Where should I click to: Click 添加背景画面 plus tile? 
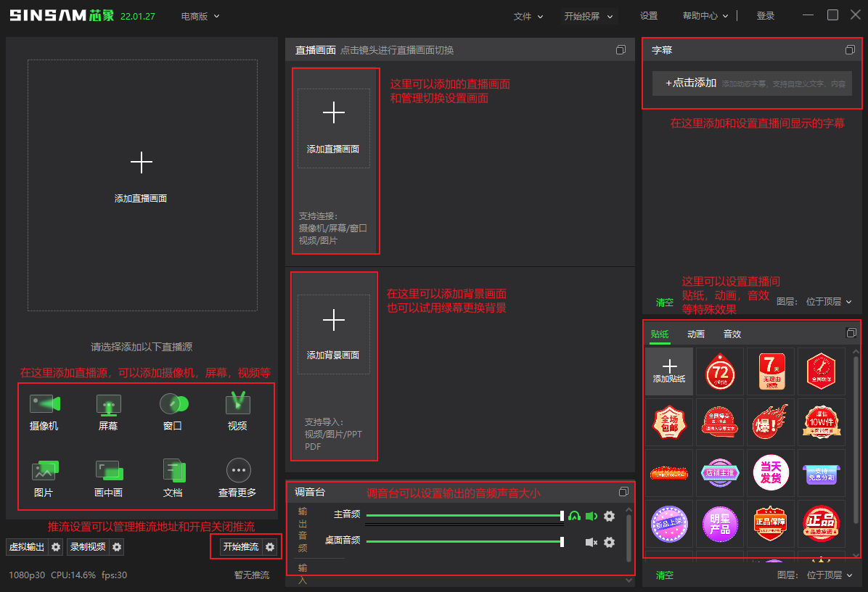point(334,334)
